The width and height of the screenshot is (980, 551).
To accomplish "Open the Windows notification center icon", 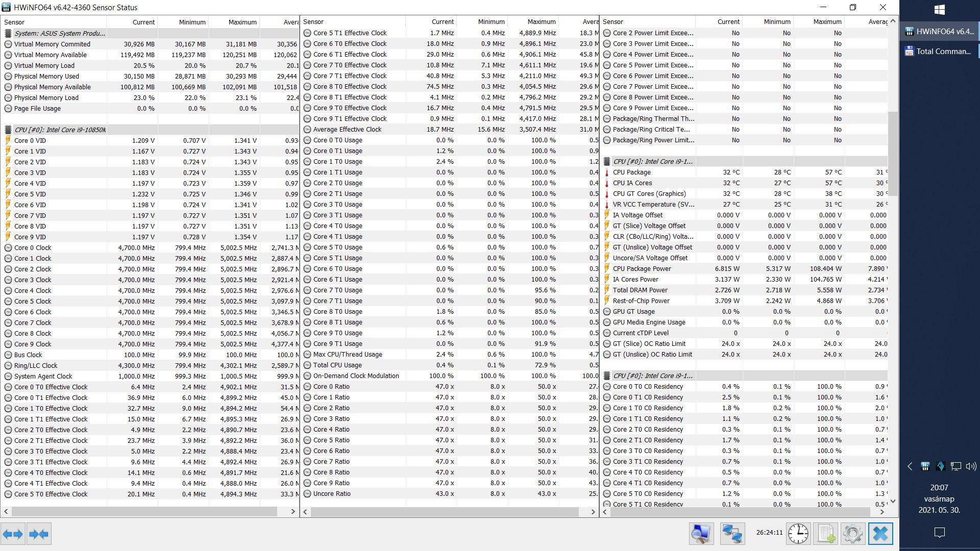I will point(939,533).
